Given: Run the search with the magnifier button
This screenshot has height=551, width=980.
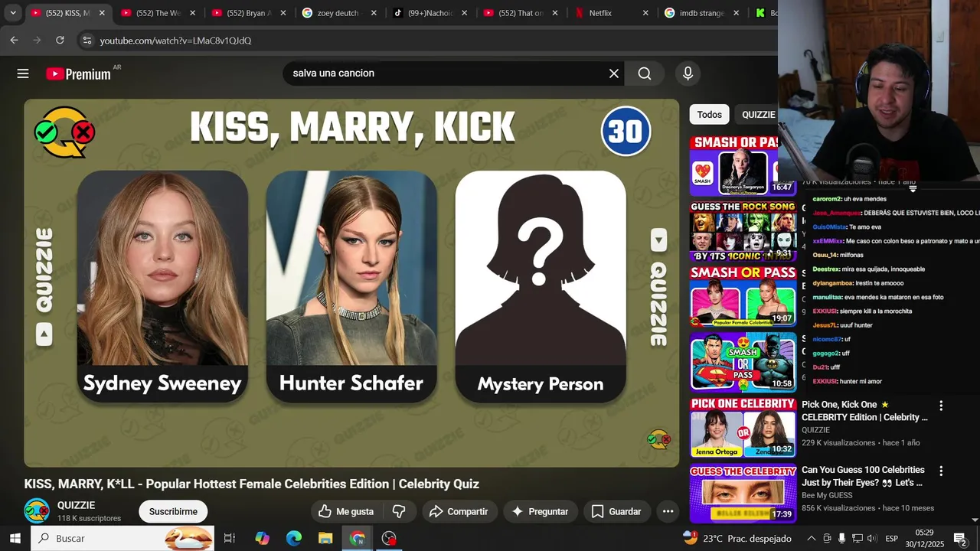Looking at the screenshot, I should pos(645,73).
